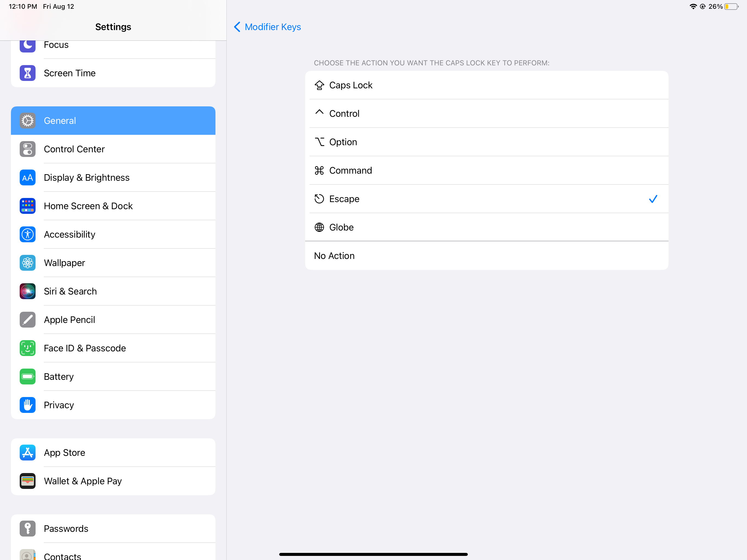Image resolution: width=747 pixels, height=560 pixels.
Task: Tap the Screen Time hourglass icon
Action: click(27, 73)
